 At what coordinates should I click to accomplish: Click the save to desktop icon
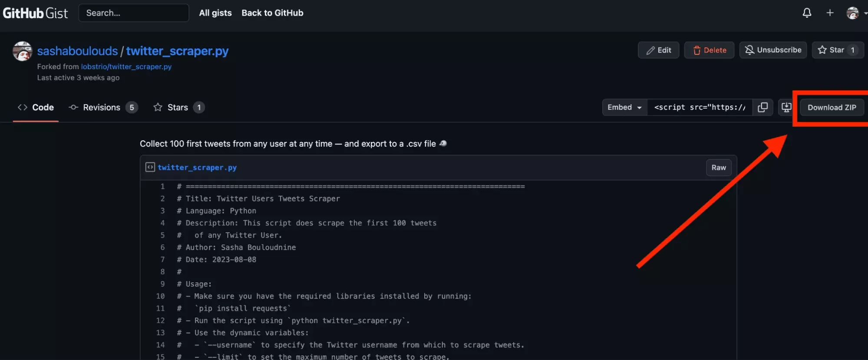point(786,107)
